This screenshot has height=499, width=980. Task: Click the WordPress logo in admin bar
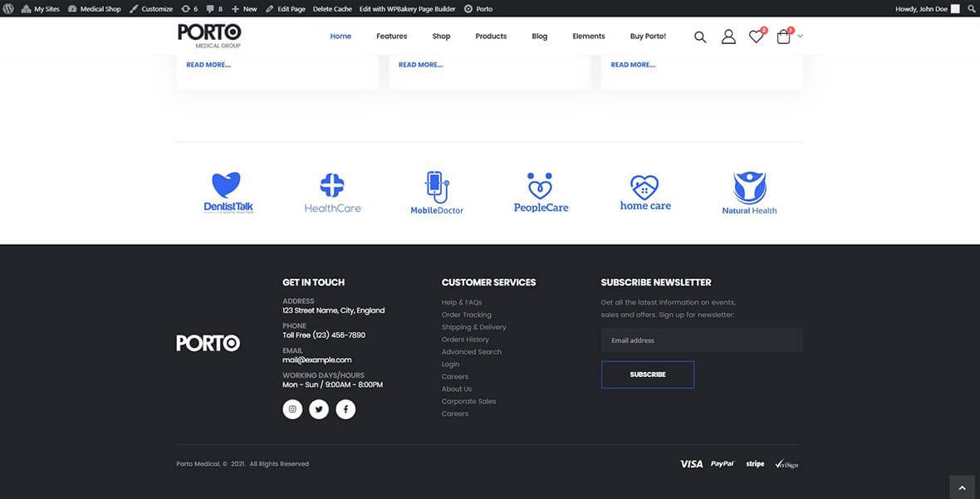pyautogui.click(x=8, y=8)
